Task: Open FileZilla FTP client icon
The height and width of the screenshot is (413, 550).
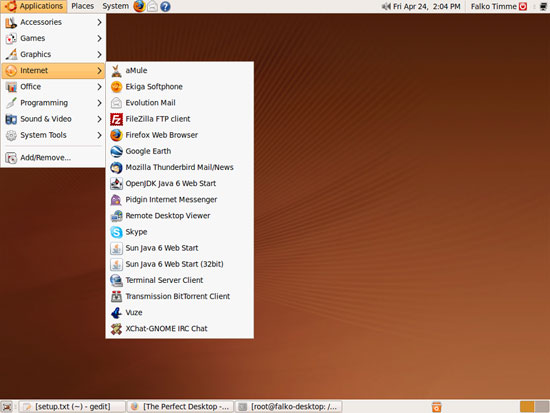Action: 116,119
